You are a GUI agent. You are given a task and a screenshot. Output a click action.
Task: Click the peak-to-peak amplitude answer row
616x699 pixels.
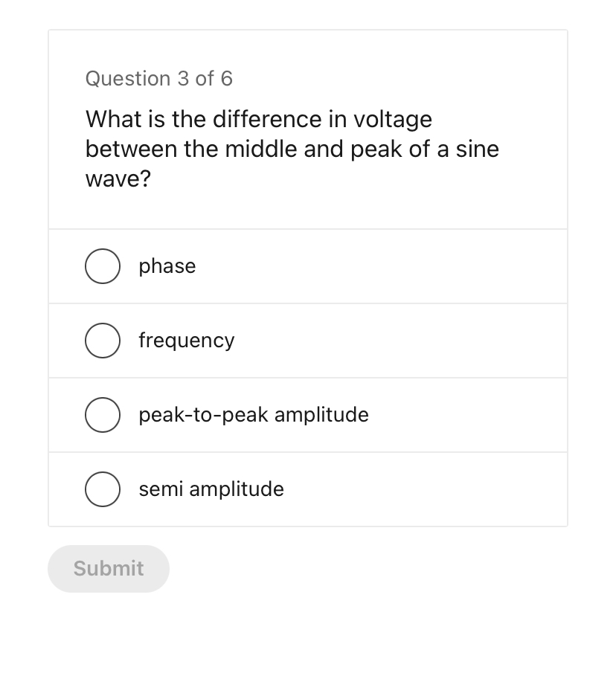coord(307,415)
